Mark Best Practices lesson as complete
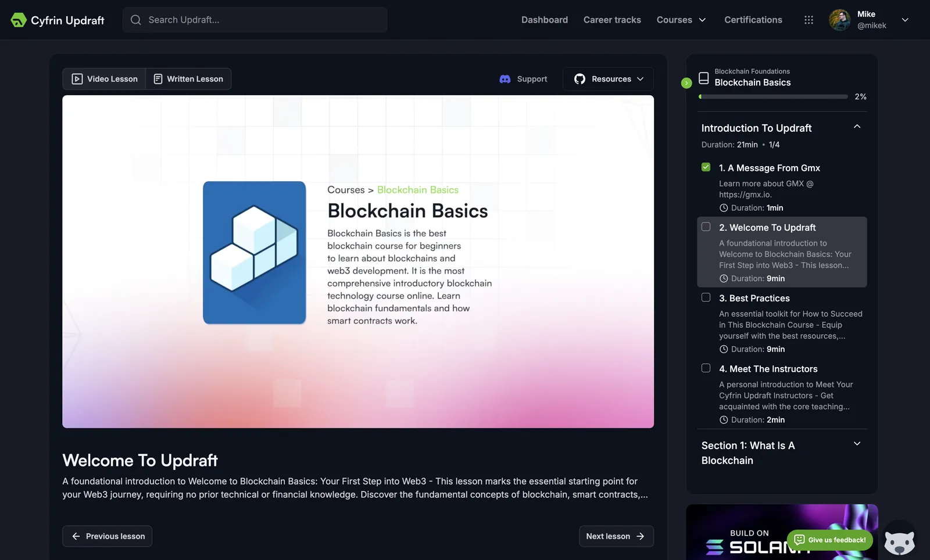Image resolution: width=930 pixels, height=560 pixels. (x=706, y=297)
